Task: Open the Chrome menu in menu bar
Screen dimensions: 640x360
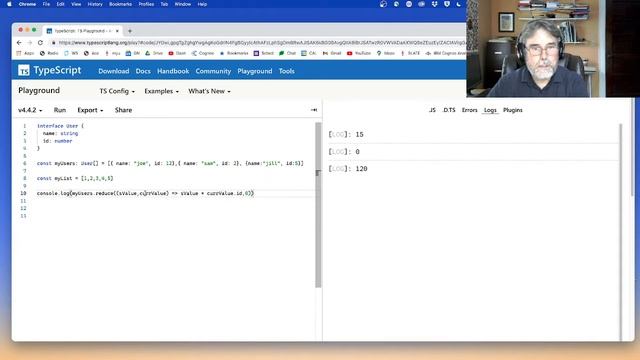Action: 27,4
